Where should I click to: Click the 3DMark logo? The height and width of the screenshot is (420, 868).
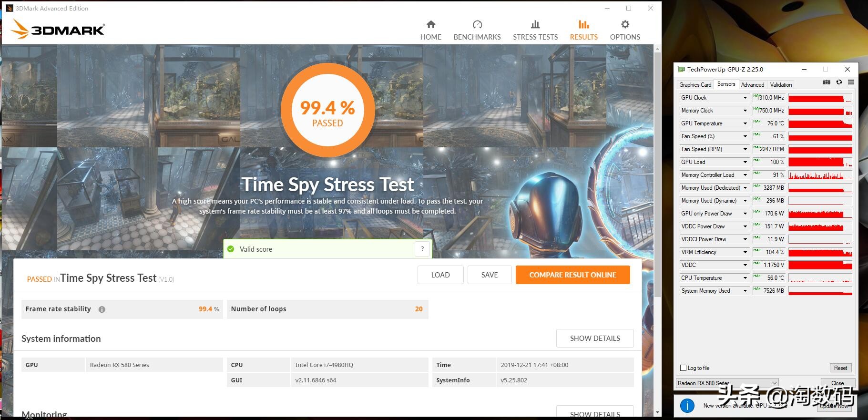pos(57,29)
